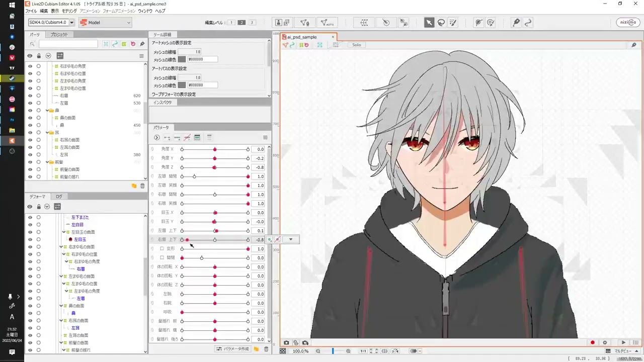Collapse 左目玉の曲面 deformer node
The image size is (644, 362).
(63, 232)
